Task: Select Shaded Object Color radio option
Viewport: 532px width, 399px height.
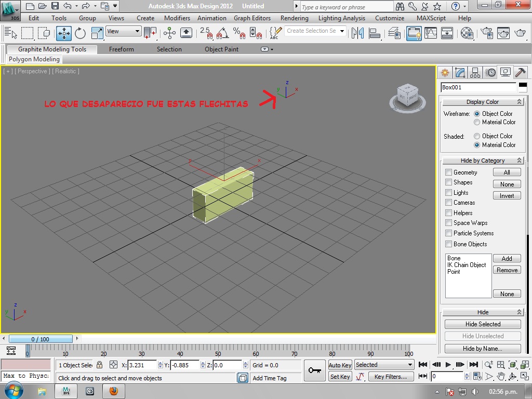Action: pos(477,136)
